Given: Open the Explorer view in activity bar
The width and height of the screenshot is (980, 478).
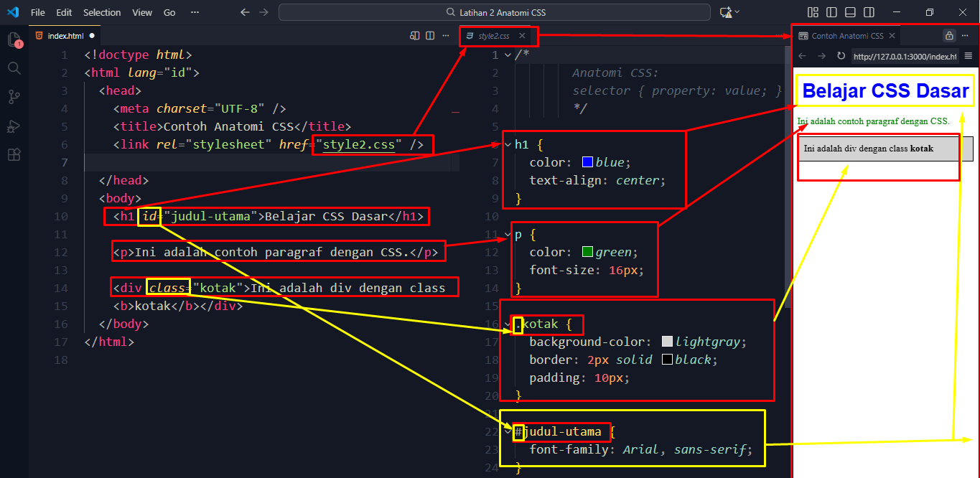Looking at the screenshot, I should coord(14,40).
